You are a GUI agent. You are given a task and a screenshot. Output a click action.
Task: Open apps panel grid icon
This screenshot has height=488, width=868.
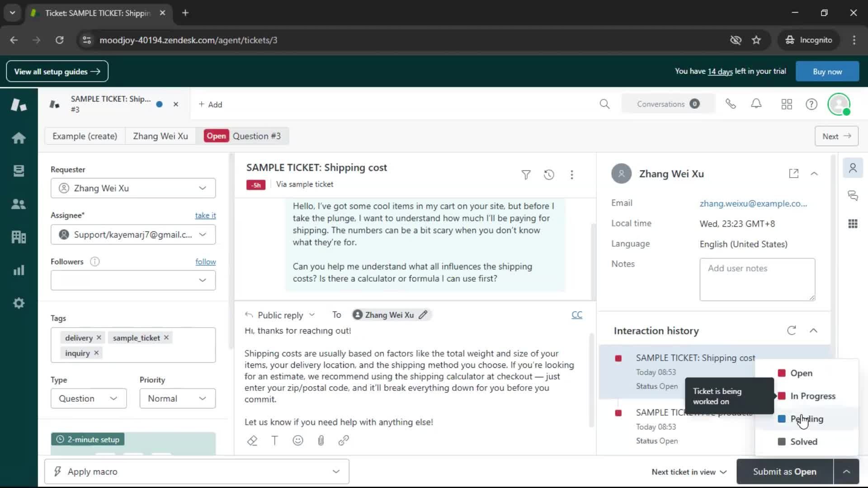click(853, 224)
